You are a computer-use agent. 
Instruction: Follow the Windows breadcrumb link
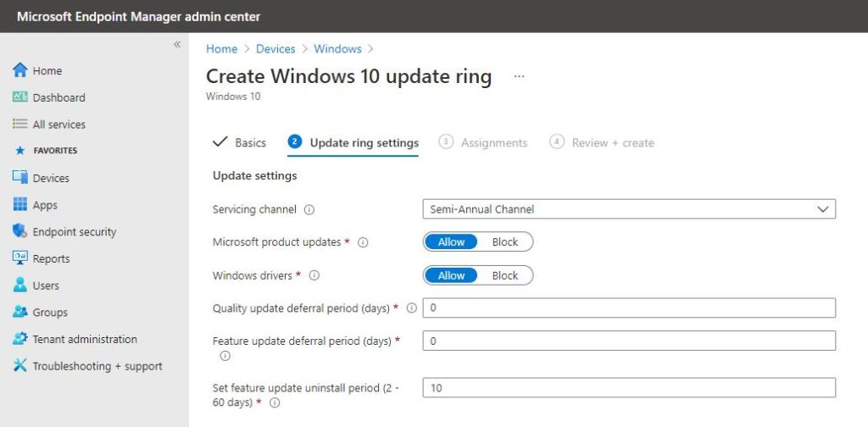(x=337, y=48)
